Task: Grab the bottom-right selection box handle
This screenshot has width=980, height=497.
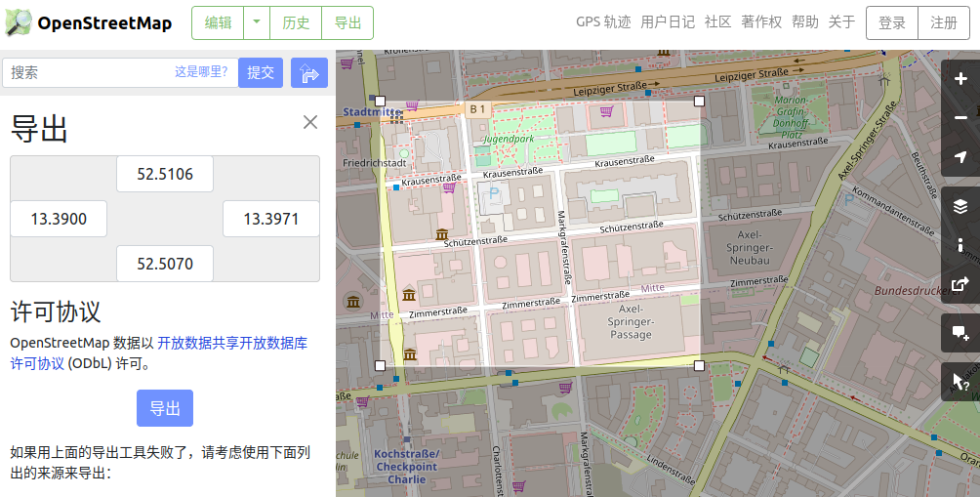Action: (x=700, y=365)
